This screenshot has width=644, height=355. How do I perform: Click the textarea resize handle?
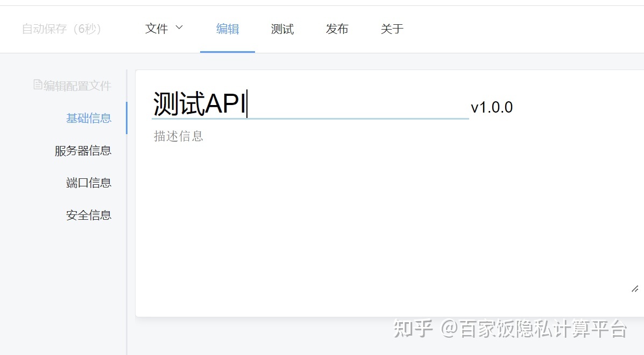pos(635,289)
